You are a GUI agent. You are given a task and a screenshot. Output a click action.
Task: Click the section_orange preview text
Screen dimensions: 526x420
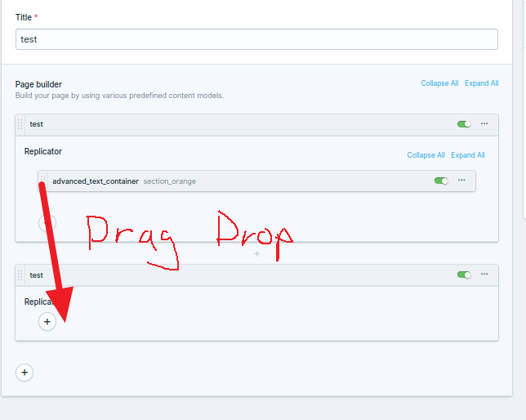(x=170, y=181)
